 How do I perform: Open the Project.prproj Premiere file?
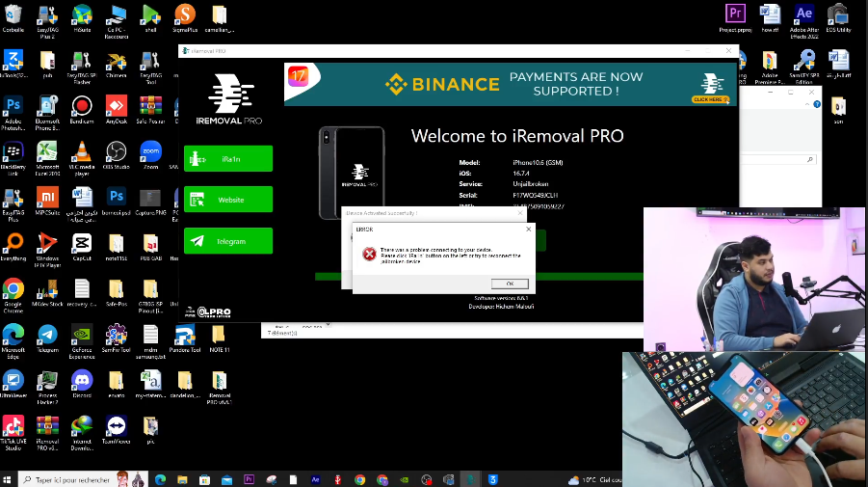pos(736,19)
